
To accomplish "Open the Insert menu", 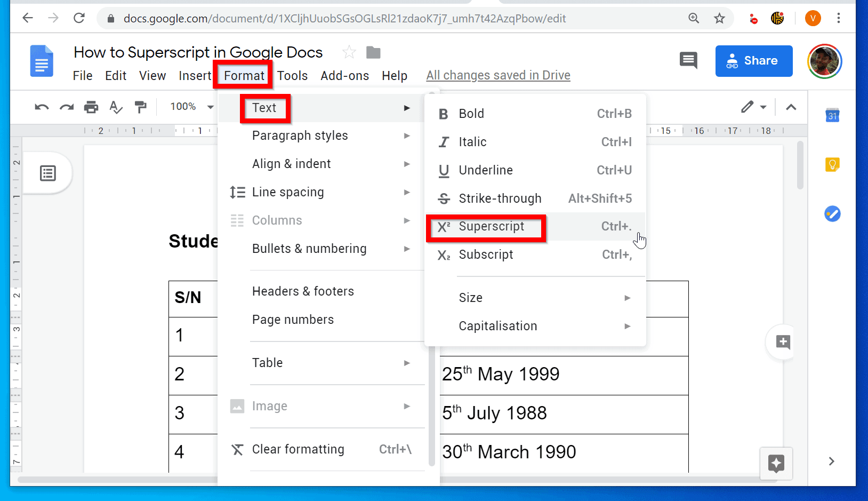I will 195,76.
